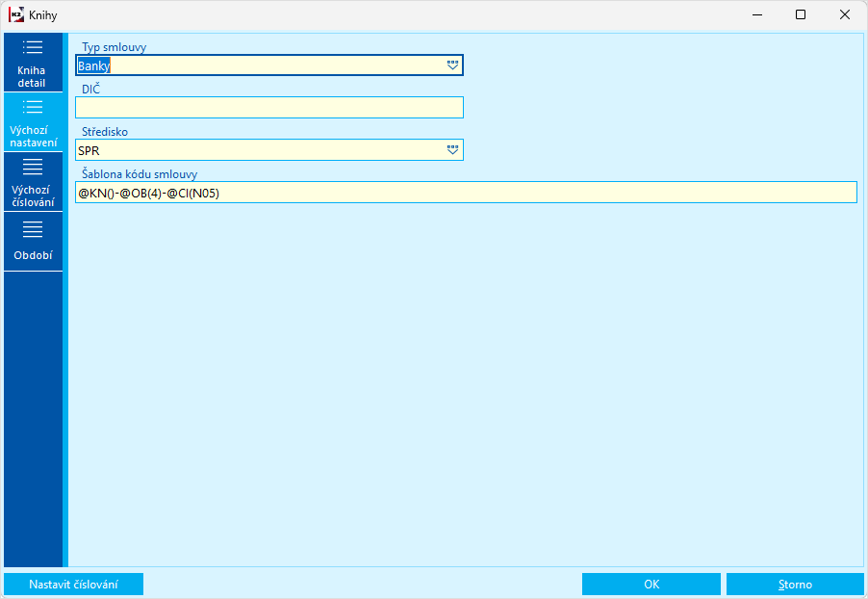Edit the Šablona kódu smlouvy field

pyautogui.click(x=466, y=193)
